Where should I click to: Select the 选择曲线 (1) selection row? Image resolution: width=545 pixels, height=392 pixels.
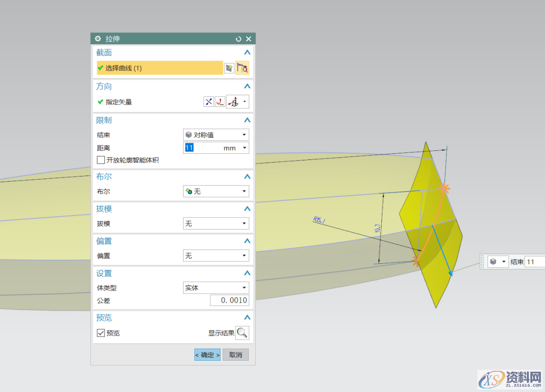(x=159, y=68)
